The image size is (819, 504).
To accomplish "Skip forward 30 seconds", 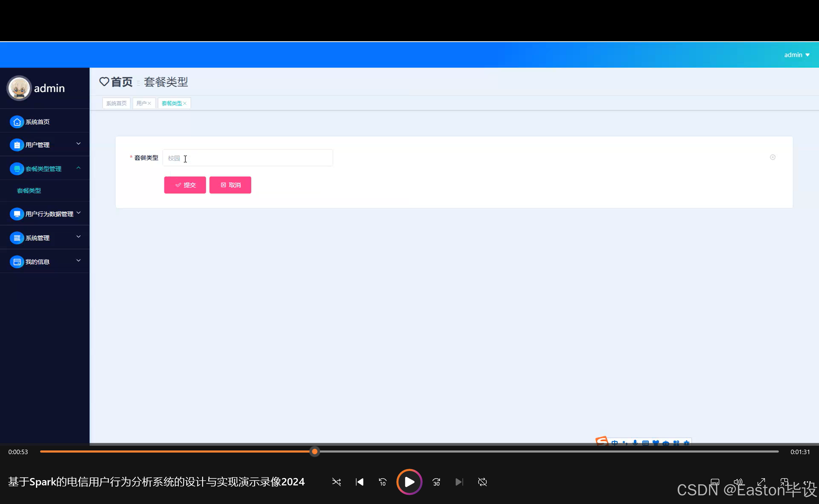I will pos(436,482).
